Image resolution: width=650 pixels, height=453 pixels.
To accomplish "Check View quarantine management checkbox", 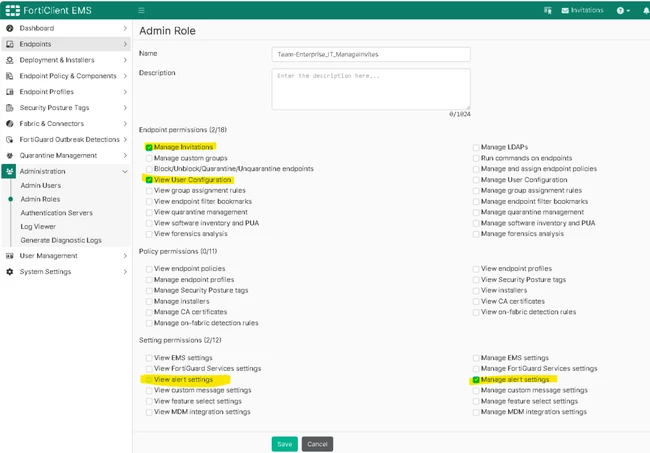I will 149,213.
